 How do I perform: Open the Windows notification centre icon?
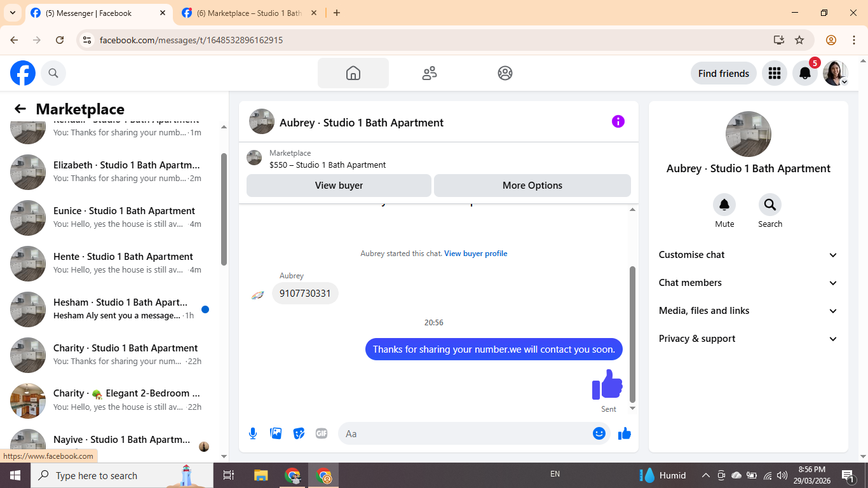tap(848, 475)
